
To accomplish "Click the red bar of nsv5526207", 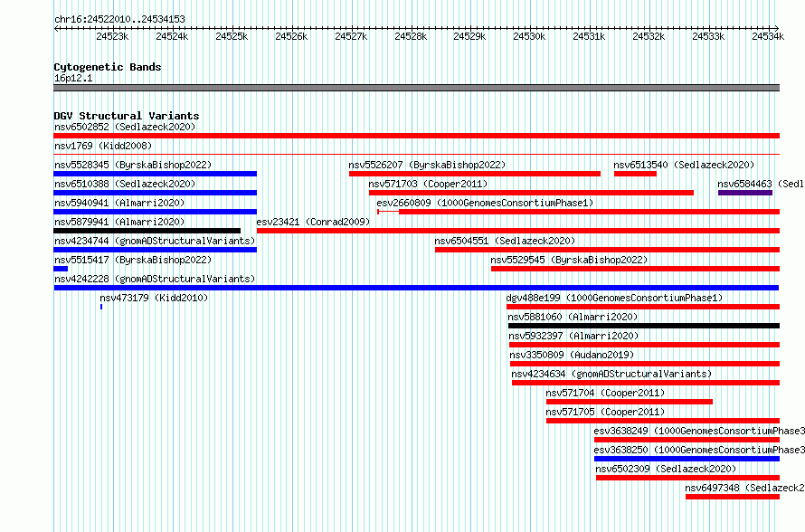I will 475,174.
